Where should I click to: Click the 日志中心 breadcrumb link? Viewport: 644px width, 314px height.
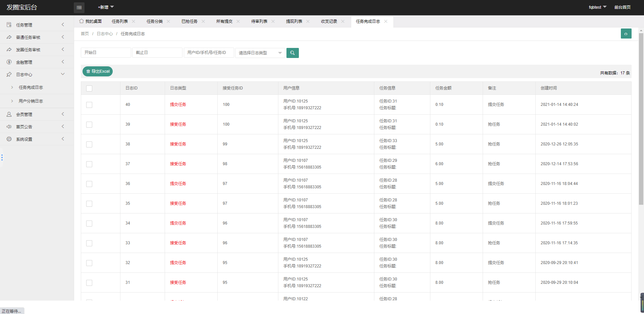coord(105,34)
